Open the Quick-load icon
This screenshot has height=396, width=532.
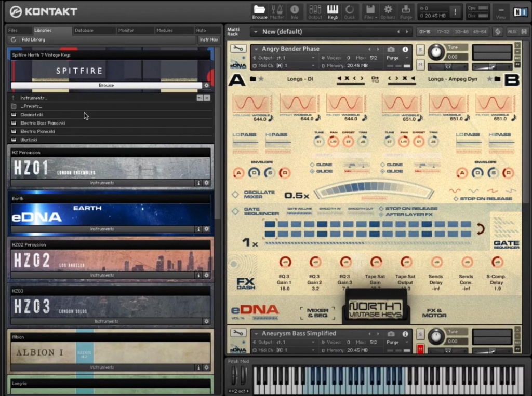(350, 12)
